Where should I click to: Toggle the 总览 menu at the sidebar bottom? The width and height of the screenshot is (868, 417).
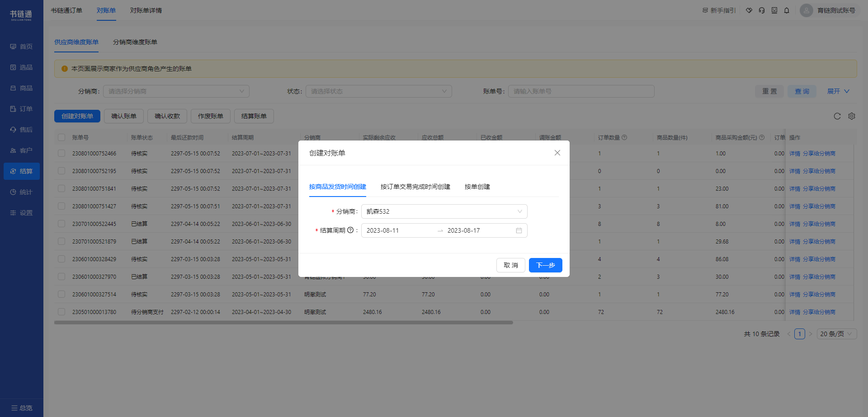coord(21,408)
